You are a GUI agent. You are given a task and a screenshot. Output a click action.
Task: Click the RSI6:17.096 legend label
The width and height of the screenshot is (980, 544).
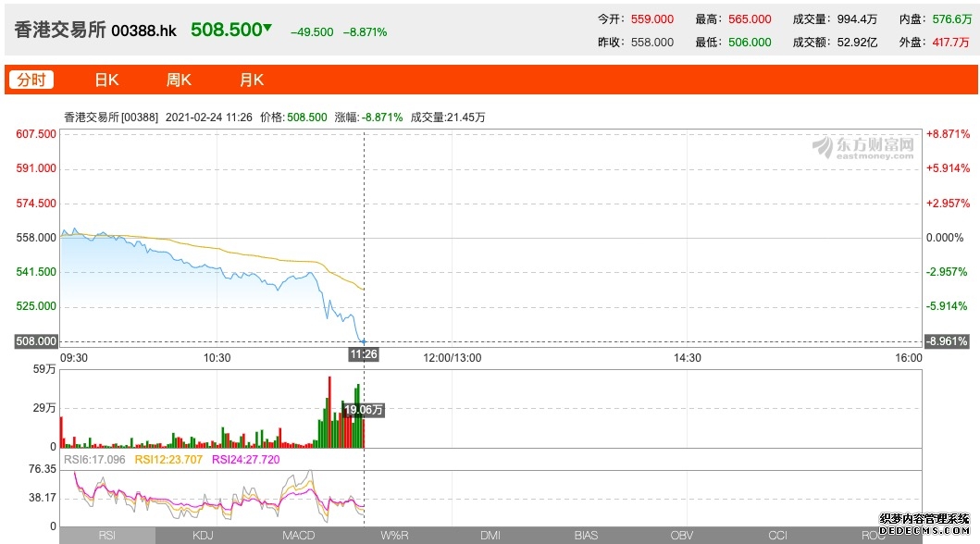coord(94,460)
